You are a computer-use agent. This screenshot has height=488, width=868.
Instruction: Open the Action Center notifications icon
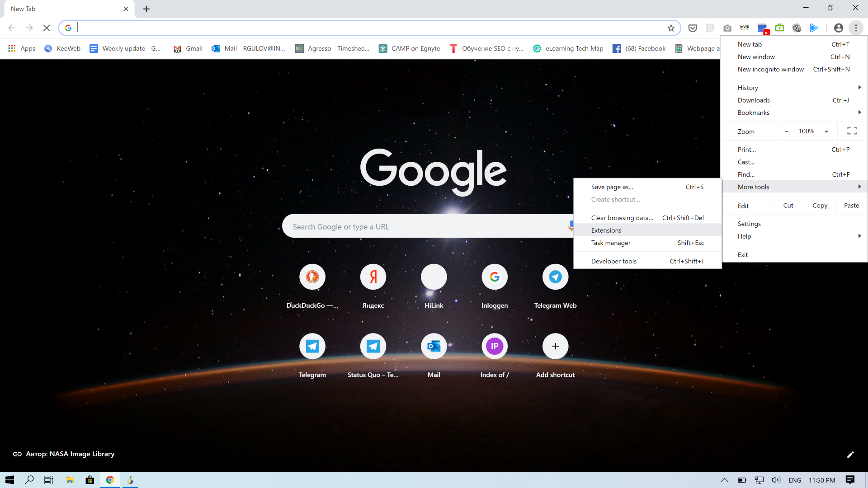(850, 480)
